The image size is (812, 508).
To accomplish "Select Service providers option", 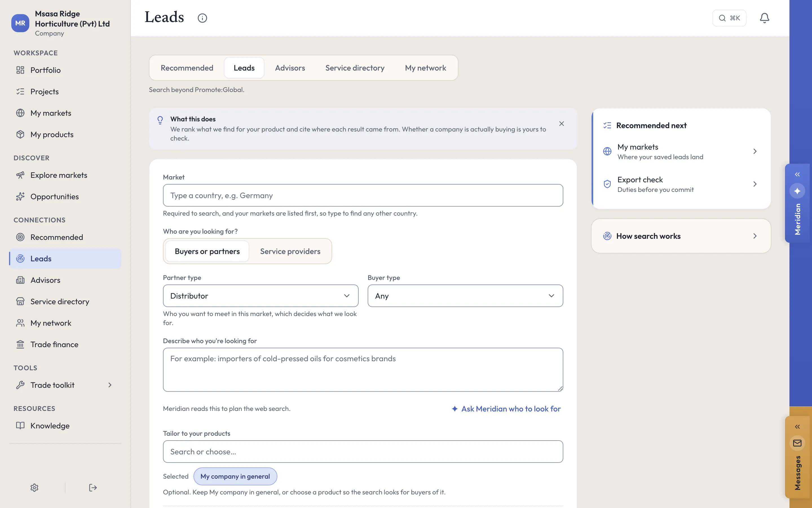I will coord(290,251).
